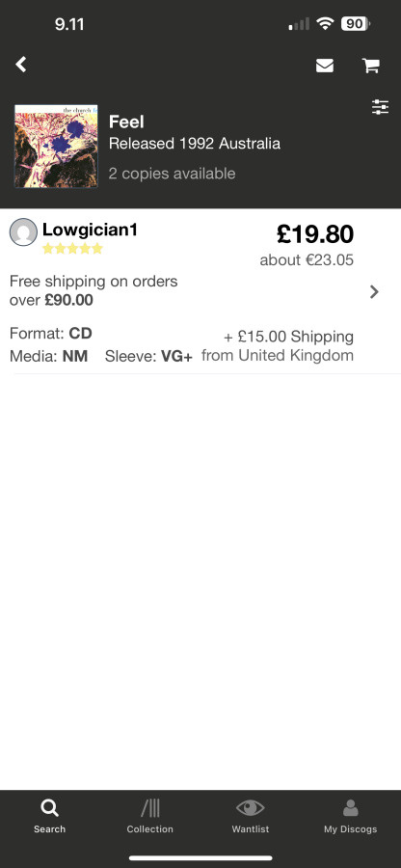Tap the Lowgician1 seller avatar
Image resolution: width=401 pixels, height=868 pixels.
point(23,231)
